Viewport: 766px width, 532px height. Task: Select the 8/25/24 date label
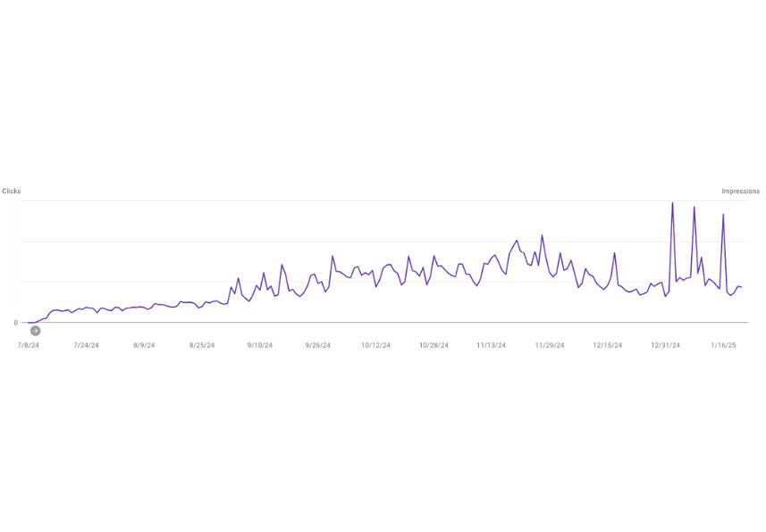coord(202,345)
